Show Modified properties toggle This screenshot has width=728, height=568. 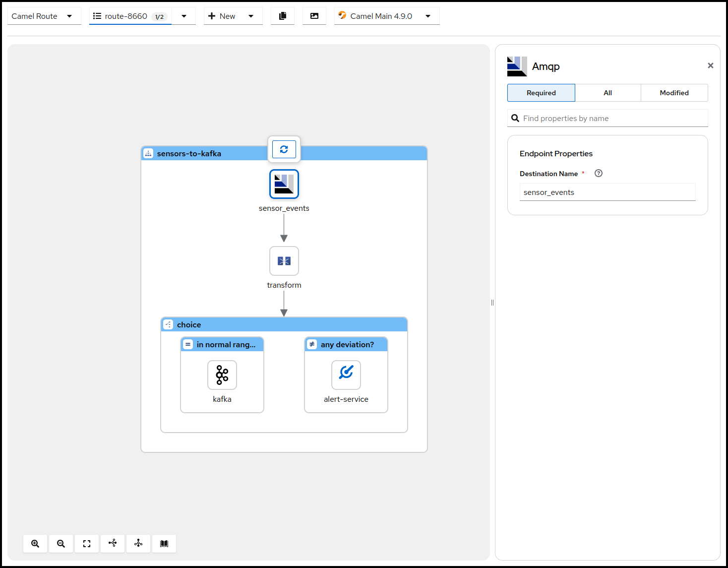[674, 93]
